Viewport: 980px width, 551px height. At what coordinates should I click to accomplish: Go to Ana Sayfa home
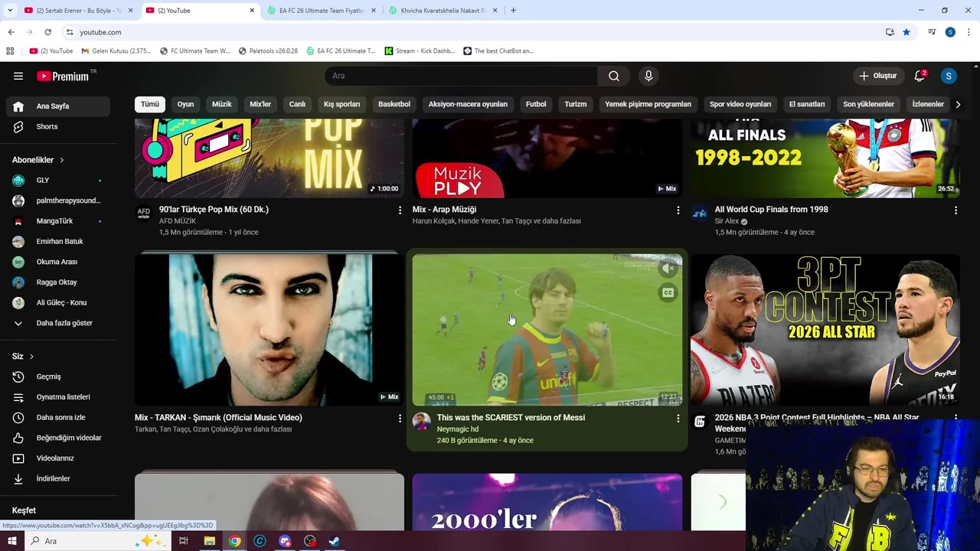pyautogui.click(x=58, y=106)
